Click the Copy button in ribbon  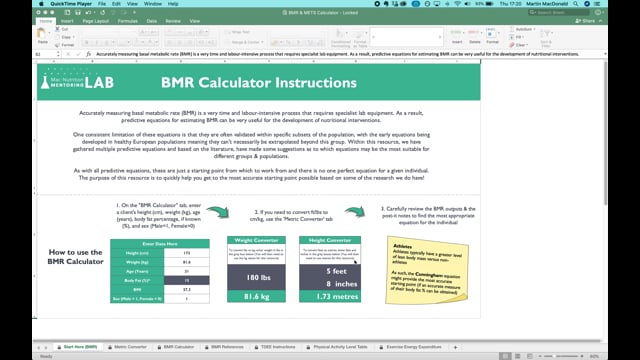coord(66,37)
